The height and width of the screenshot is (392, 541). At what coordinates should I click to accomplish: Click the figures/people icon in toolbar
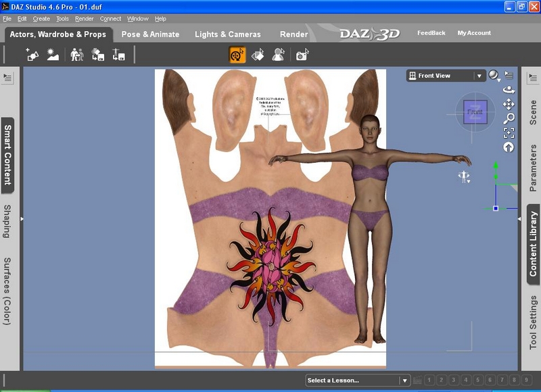click(77, 55)
